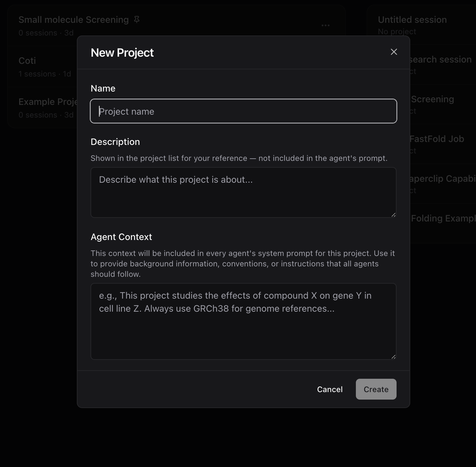The image size is (476, 467).
Task: Click the Project name input field
Action: point(244,111)
